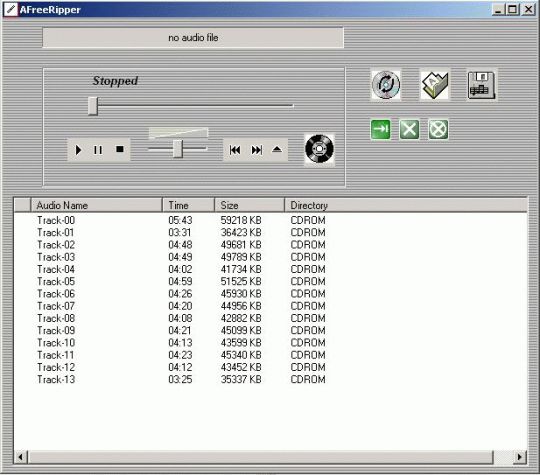Click the green circled X icon
Image resolution: width=540 pixels, height=475 pixels.
[438, 130]
